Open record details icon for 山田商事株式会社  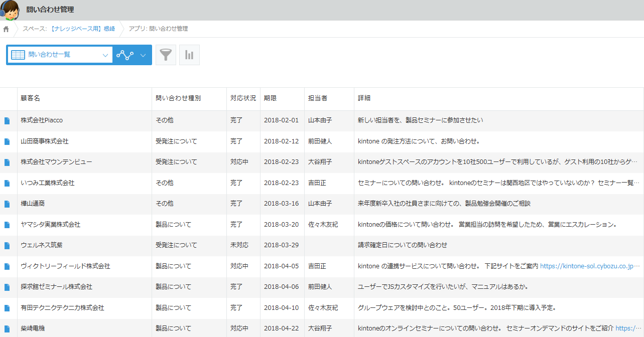pos(7,142)
